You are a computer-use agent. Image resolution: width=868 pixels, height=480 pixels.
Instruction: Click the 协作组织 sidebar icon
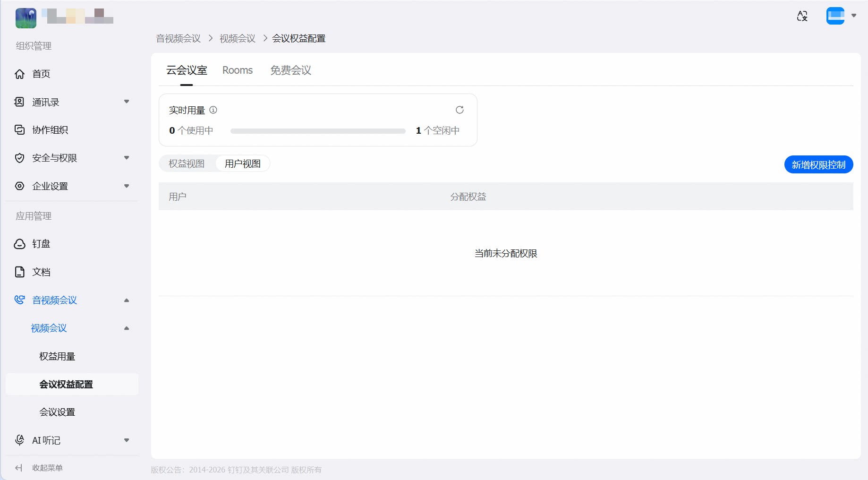tap(19, 130)
